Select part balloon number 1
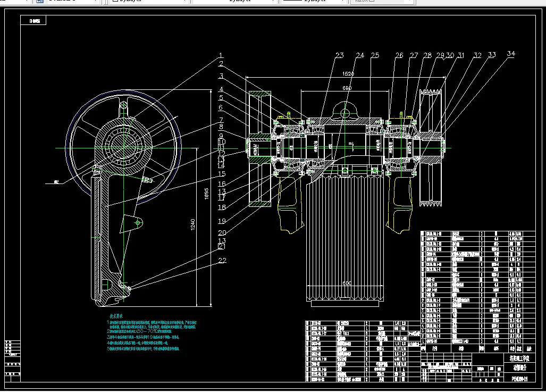This screenshot has height=392, width=546. pyautogui.click(x=221, y=55)
